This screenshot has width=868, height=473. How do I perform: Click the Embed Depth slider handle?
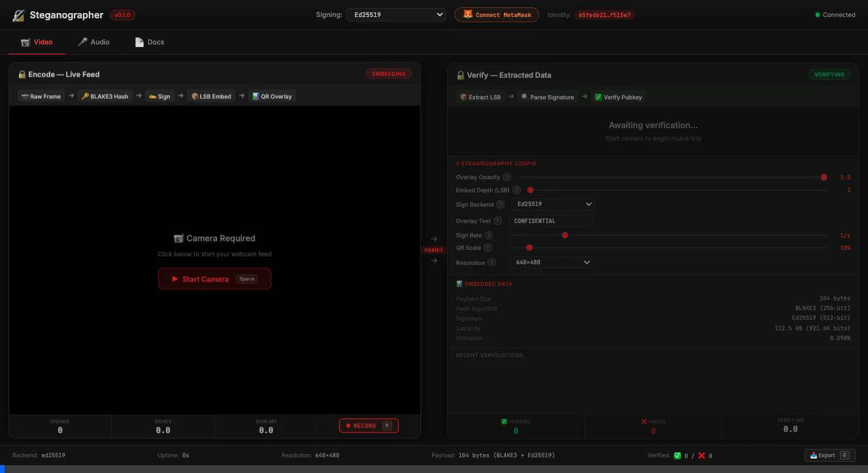[x=530, y=190]
